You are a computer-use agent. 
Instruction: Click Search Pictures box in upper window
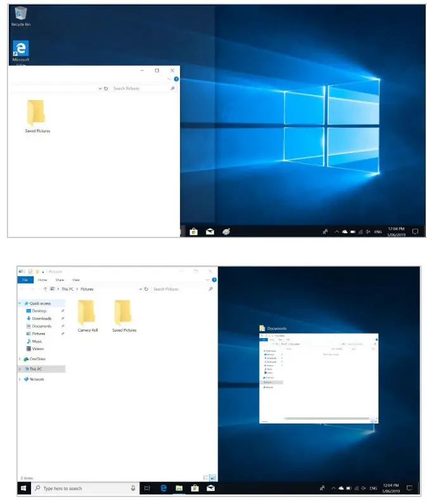coord(141,89)
